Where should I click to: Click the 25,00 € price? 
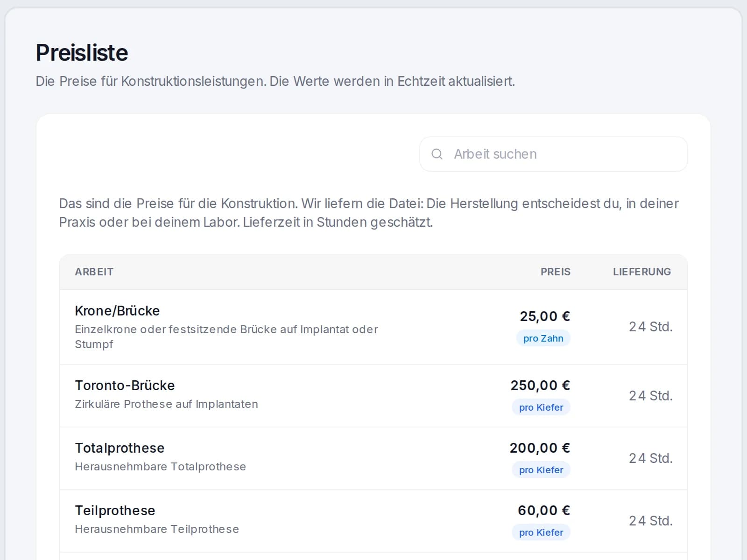click(545, 316)
